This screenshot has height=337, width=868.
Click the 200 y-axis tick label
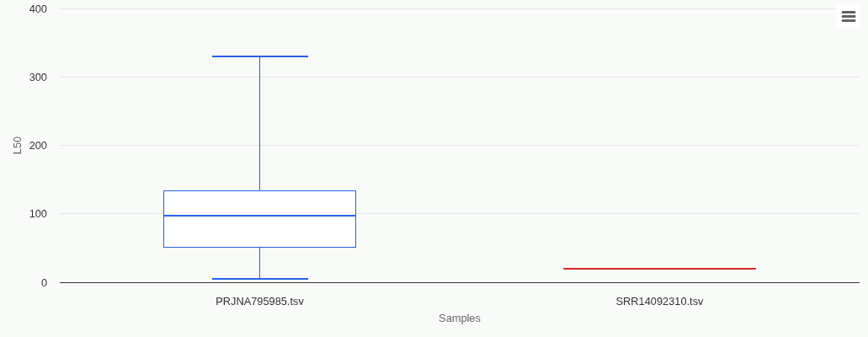pyautogui.click(x=38, y=146)
